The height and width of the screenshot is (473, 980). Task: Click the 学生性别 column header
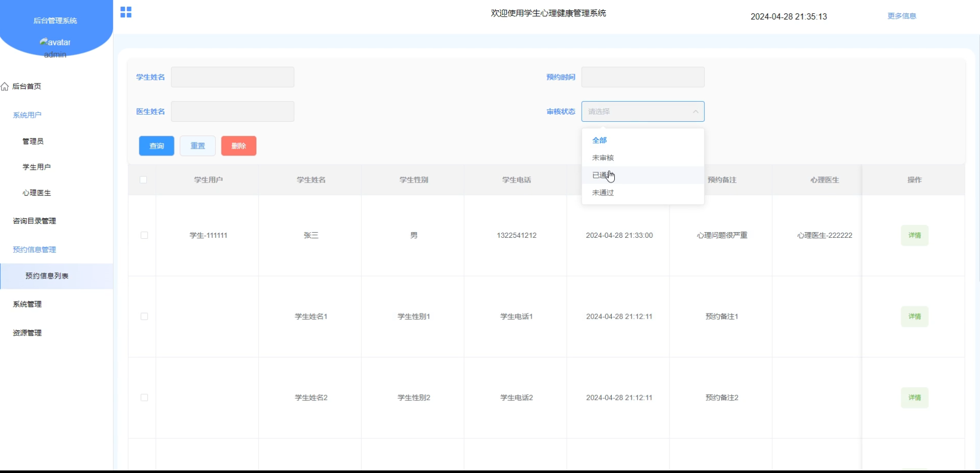[x=414, y=180]
